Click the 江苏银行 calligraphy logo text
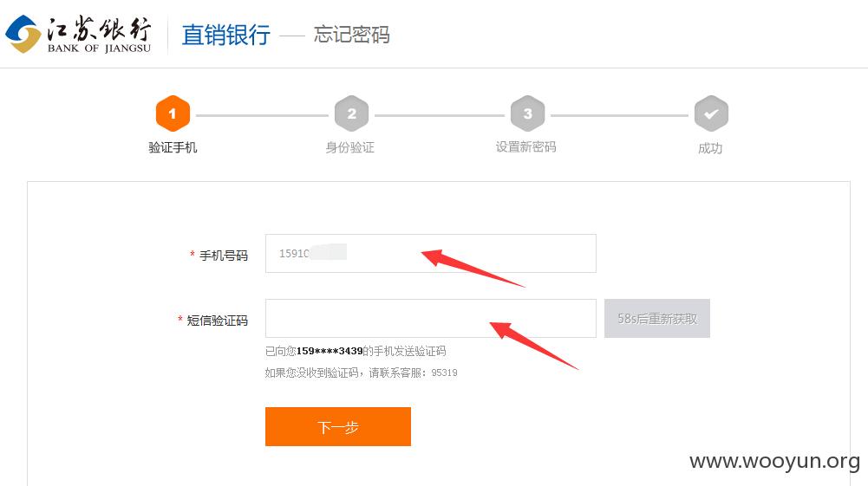 [x=99, y=29]
